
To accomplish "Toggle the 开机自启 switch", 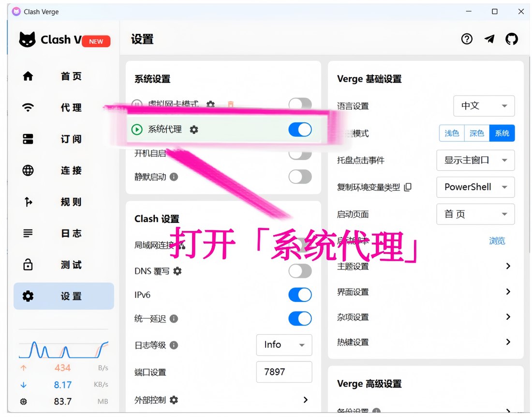I will click(x=300, y=155).
